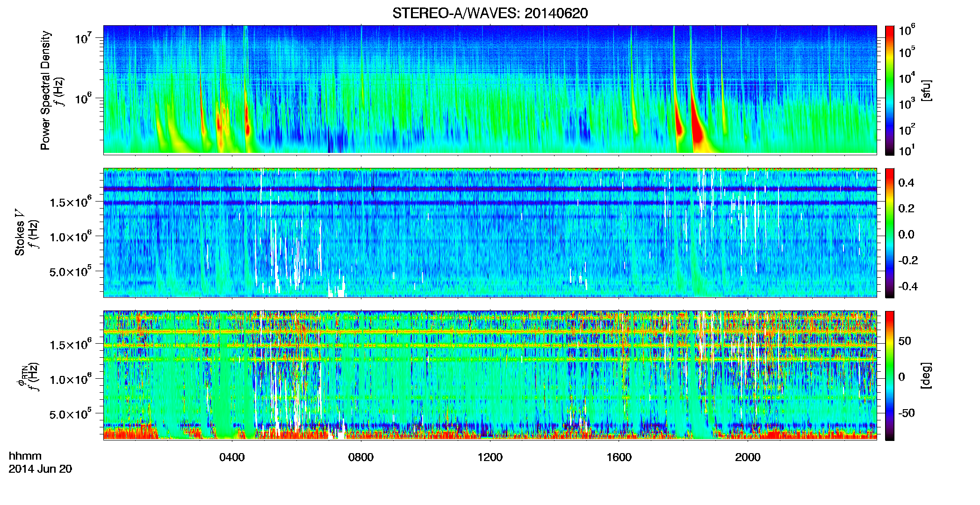
Task: Click the 10^4 label on sfu colorbar
Action: tap(907, 78)
